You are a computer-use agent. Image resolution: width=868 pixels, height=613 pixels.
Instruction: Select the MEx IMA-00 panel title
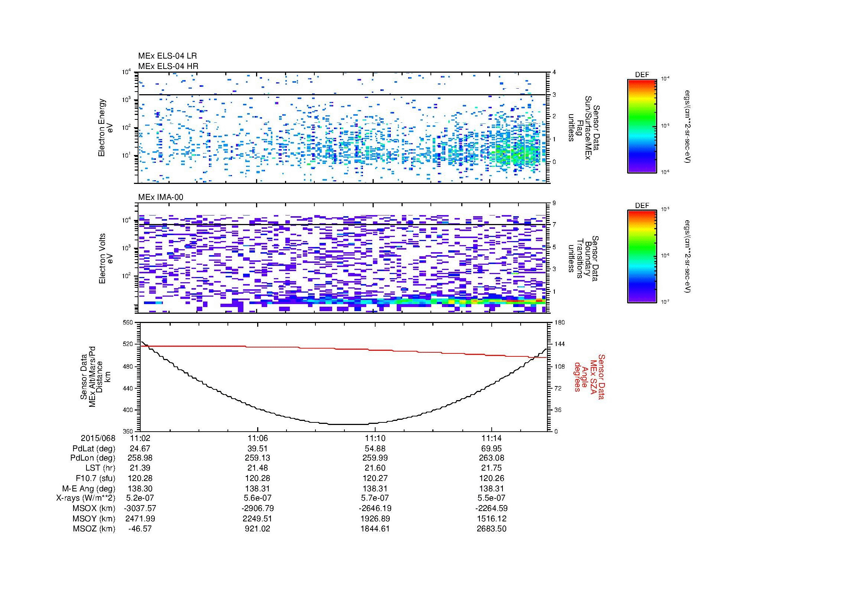pos(161,197)
